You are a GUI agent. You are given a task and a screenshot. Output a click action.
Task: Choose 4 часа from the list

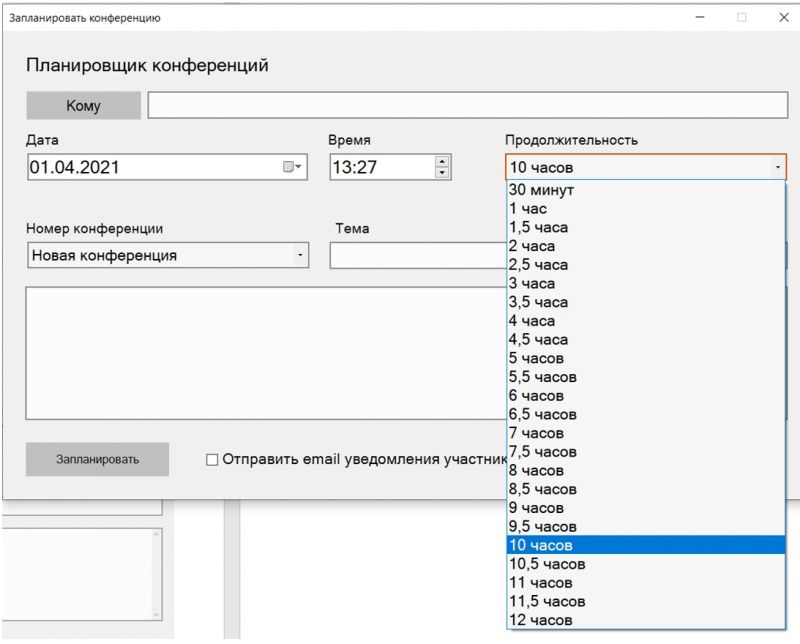[646, 321]
